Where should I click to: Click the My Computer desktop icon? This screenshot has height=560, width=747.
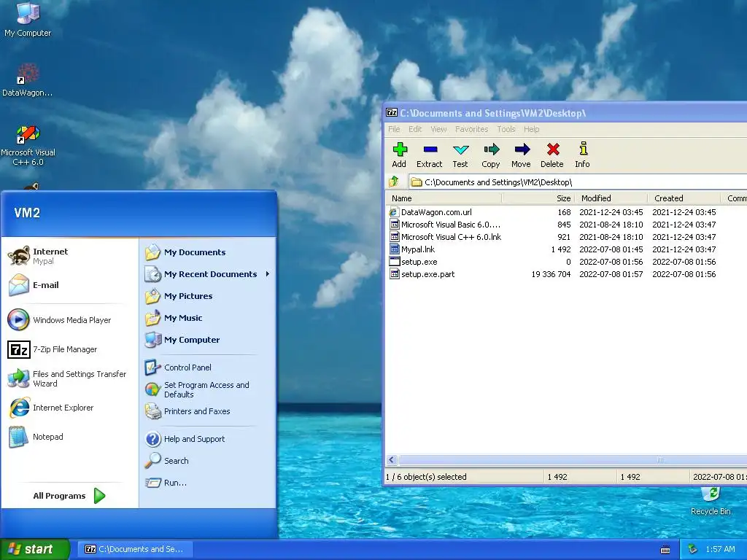(x=28, y=20)
